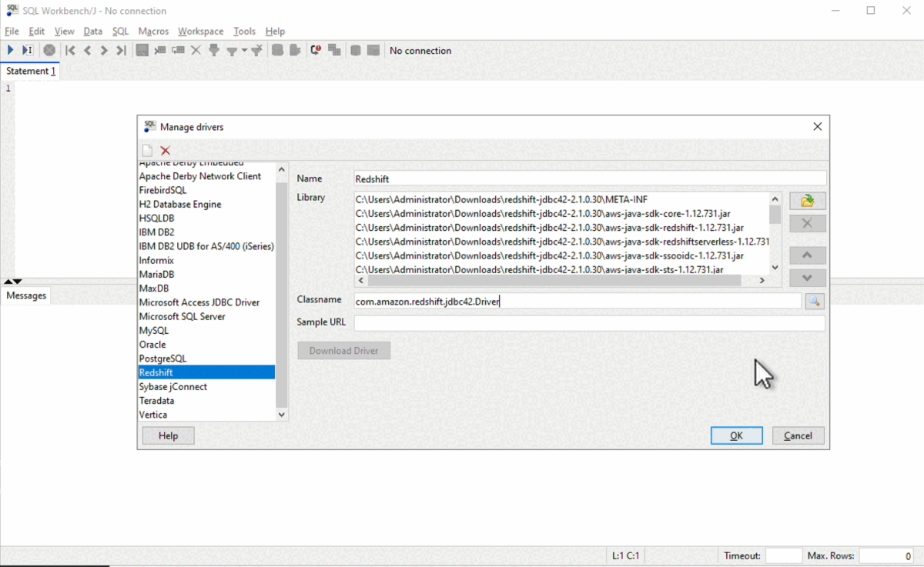Screen dimensions: 924x567
Task: Jump to last statement toolbar icon
Action: (x=121, y=50)
